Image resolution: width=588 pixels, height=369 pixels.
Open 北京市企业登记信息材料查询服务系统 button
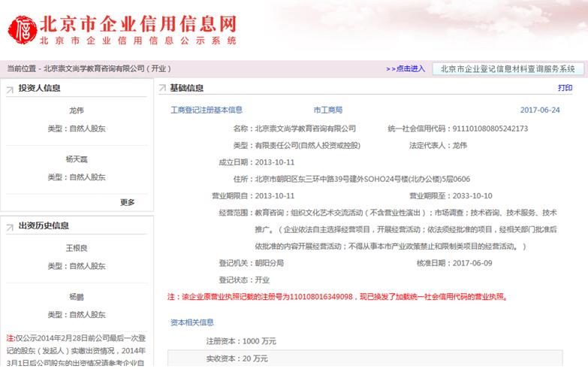tap(508, 68)
